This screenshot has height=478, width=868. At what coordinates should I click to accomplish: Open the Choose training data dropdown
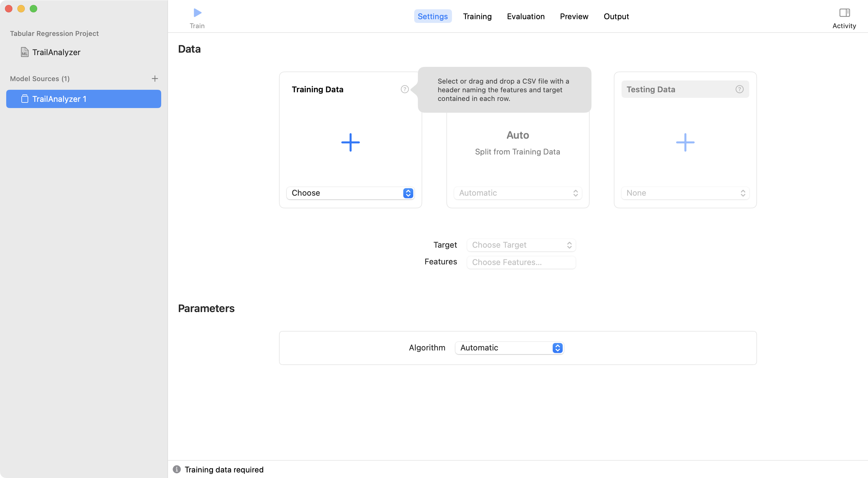(x=350, y=193)
